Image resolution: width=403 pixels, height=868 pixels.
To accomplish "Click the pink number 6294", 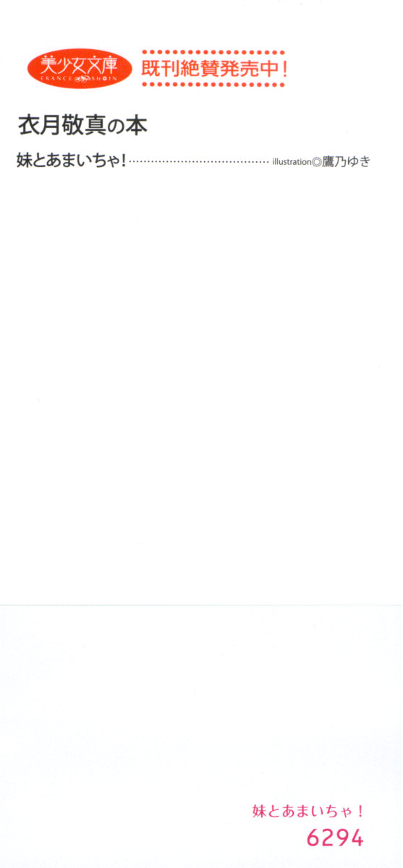I will coord(335,839).
